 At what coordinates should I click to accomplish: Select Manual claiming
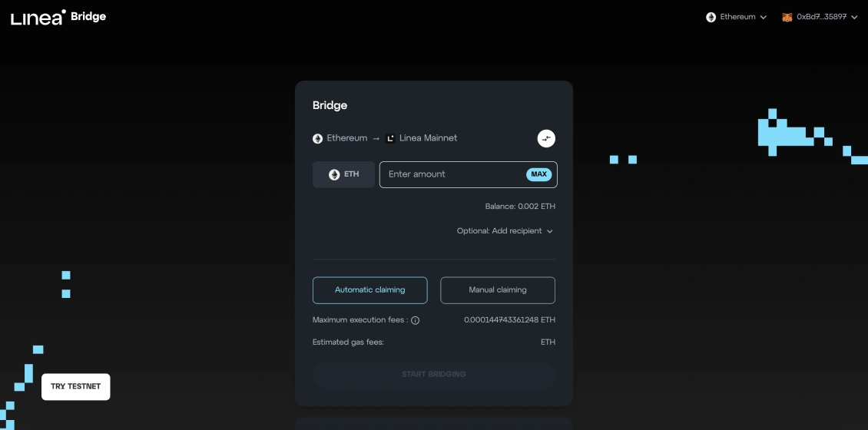click(498, 290)
